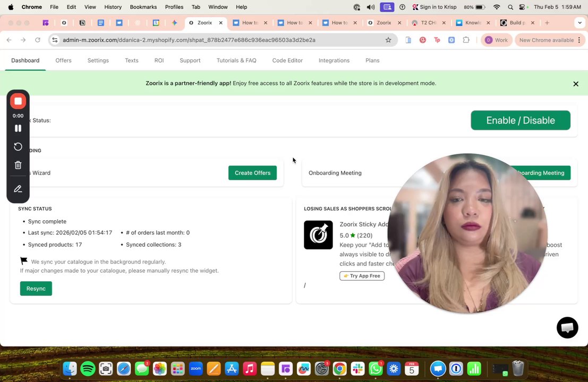
Task: Open the Trash in the dock
Action: 518,369
